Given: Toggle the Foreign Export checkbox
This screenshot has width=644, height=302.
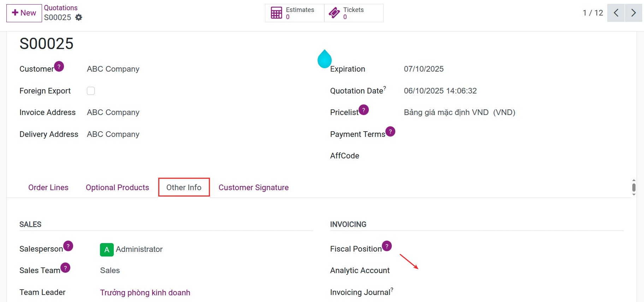Looking at the screenshot, I should pyautogui.click(x=91, y=91).
